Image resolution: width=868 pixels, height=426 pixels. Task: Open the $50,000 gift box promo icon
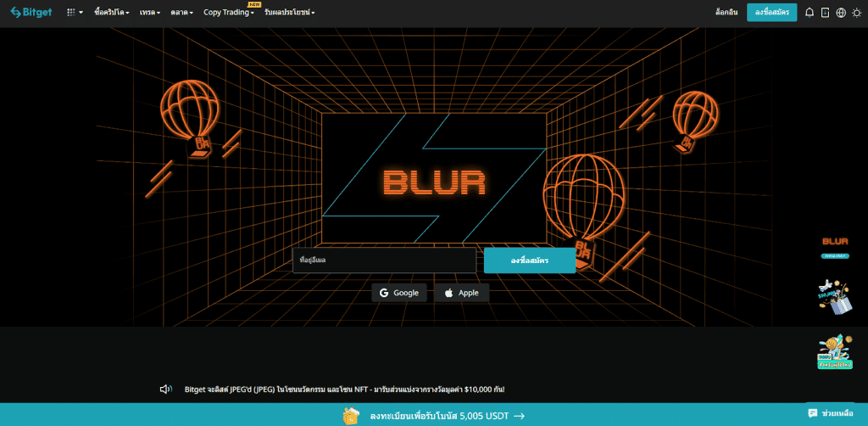[x=835, y=297]
